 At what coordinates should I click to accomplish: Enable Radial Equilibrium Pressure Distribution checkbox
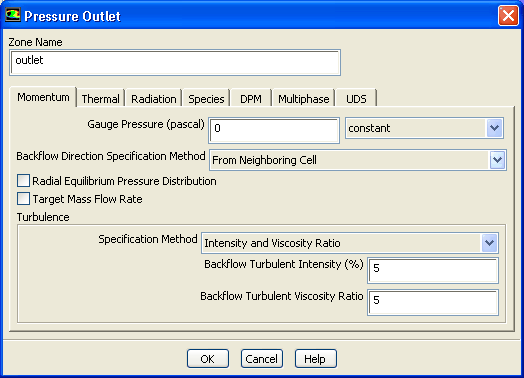coord(23,181)
